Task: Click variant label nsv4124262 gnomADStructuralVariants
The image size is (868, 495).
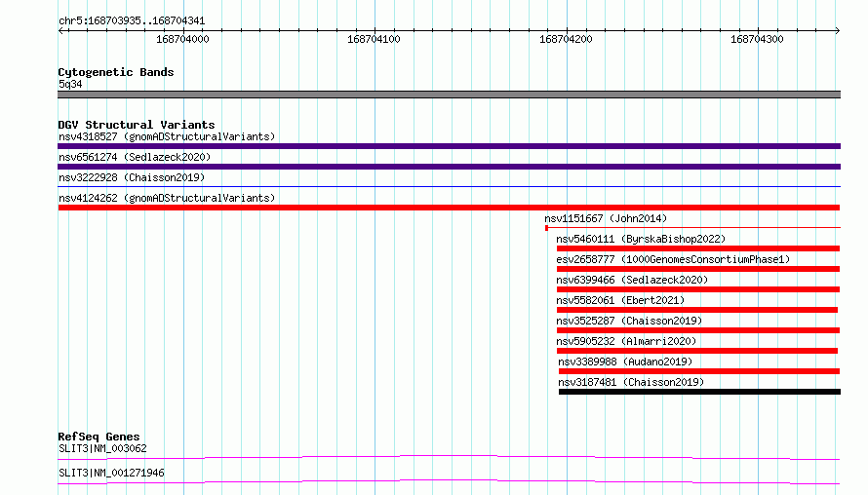Action: [167, 198]
